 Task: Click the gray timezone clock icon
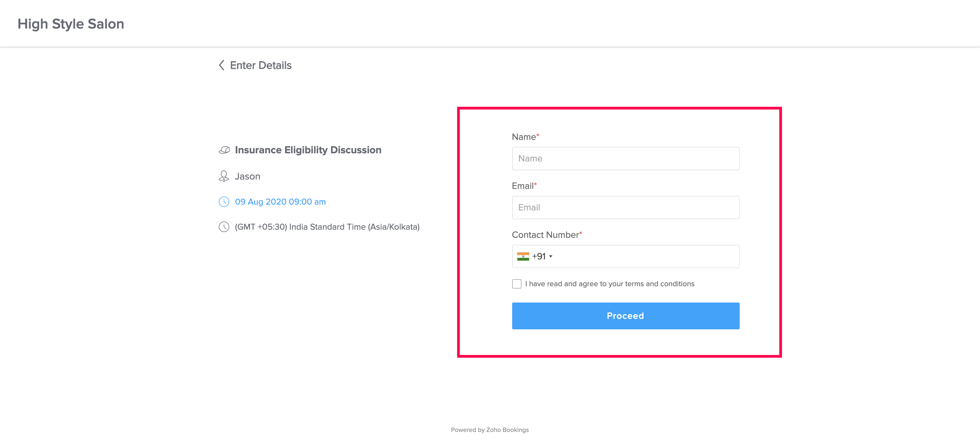pyautogui.click(x=224, y=227)
